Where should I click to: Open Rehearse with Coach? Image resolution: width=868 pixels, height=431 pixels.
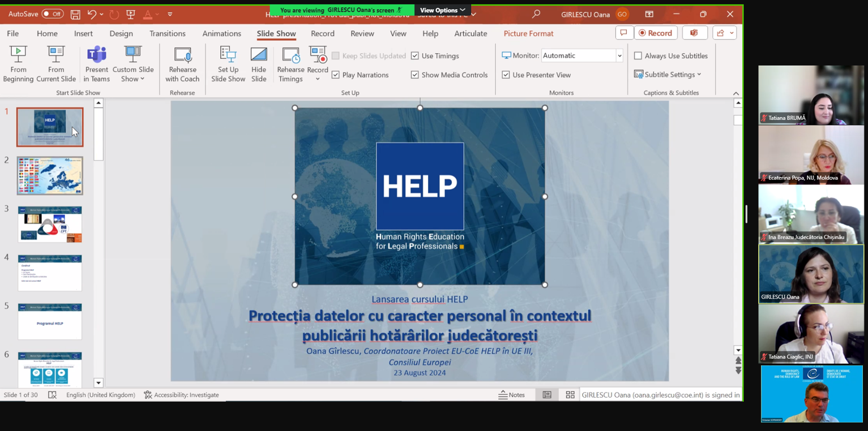click(x=182, y=63)
